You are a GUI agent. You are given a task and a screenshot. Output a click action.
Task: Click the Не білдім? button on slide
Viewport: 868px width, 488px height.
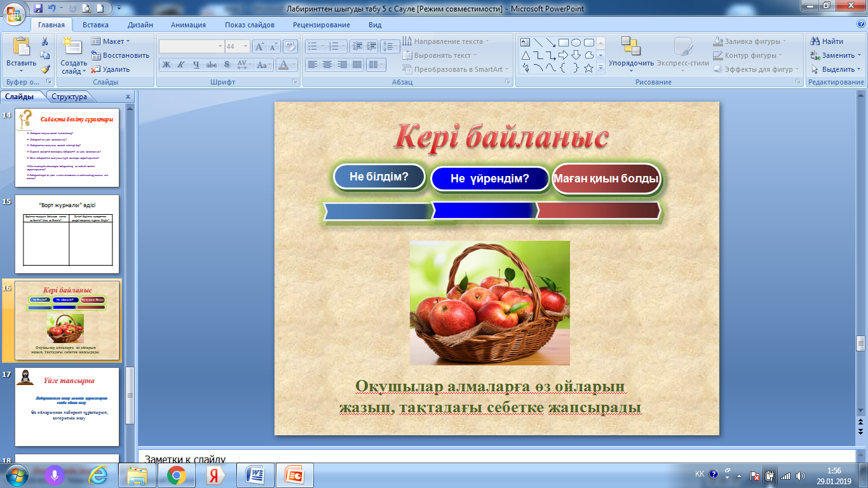pyautogui.click(x=378, y=177)
